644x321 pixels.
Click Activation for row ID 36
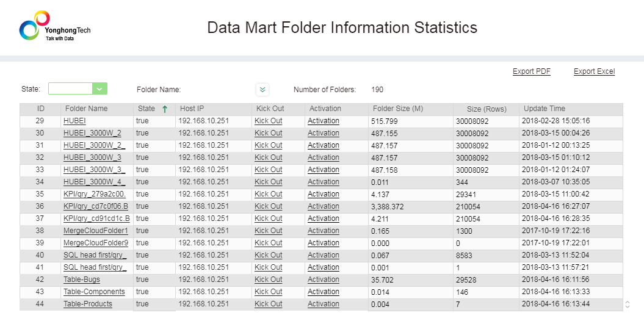coord(323,206)
